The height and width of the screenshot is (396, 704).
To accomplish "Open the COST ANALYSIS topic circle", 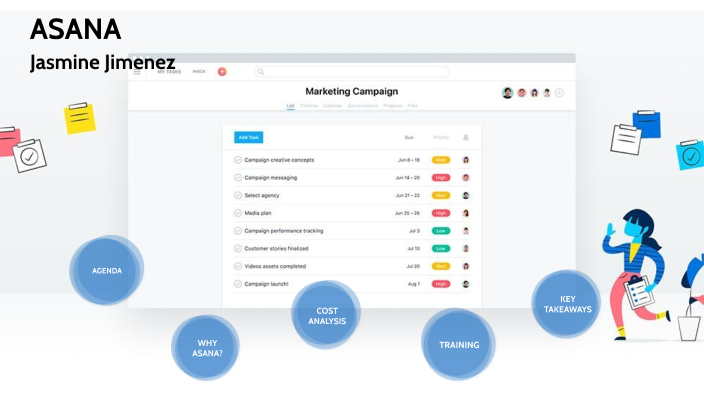I will pos(326,315).
